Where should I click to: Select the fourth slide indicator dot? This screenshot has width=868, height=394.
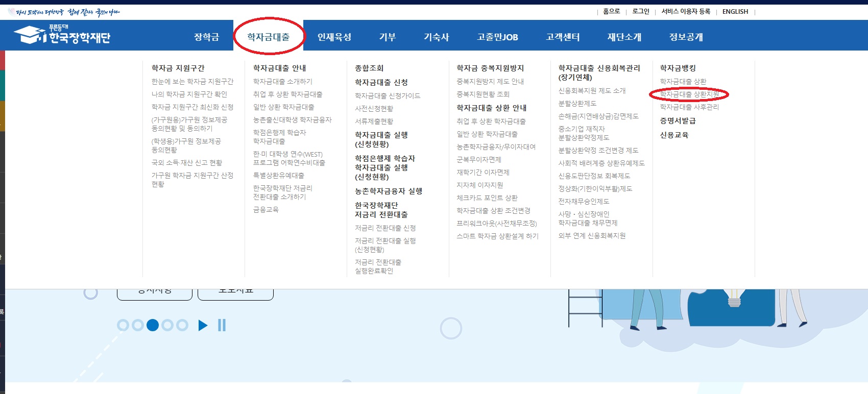[167, 325]
